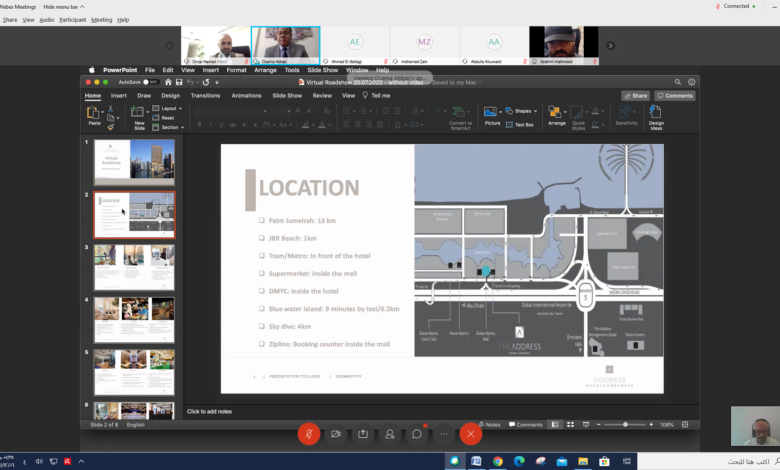Open the Transitions ribbon tab
The height and width of the screenshot is (470, 780).
pyautogui.click(x=205, y=96)
